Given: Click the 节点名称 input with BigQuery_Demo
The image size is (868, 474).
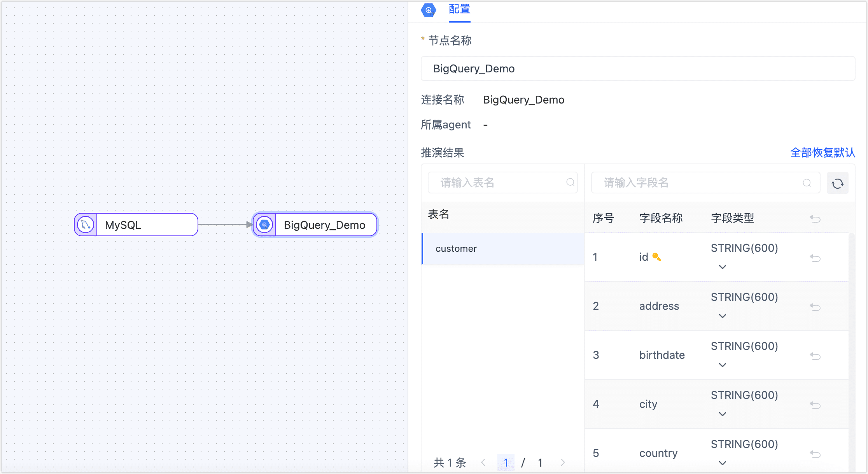Looking at the screenshot, I should coord(638,69).
